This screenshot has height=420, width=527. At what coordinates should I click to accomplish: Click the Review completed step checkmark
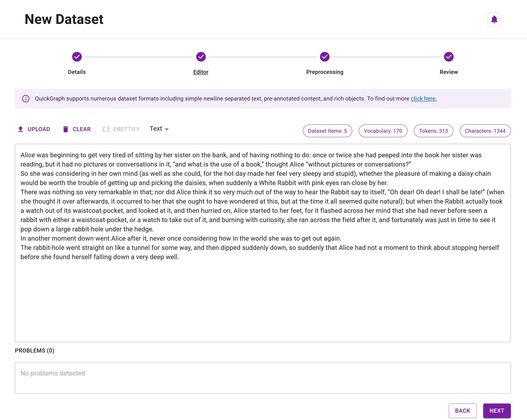pyautogui.click(x=449, y=56)
